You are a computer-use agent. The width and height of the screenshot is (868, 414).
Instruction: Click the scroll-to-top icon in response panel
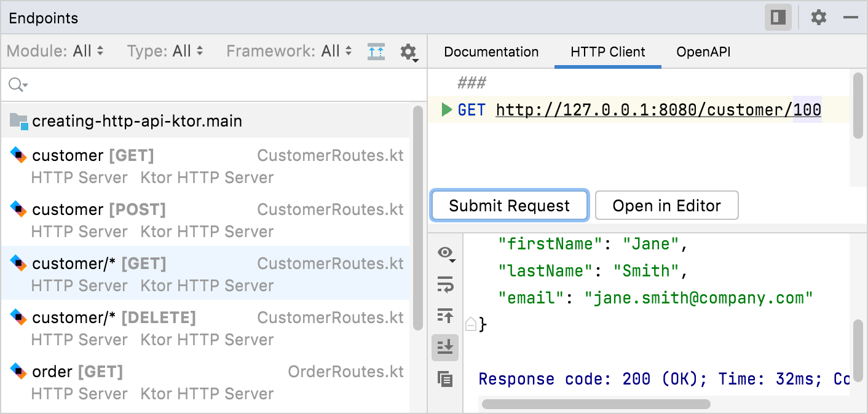(444, 316)
